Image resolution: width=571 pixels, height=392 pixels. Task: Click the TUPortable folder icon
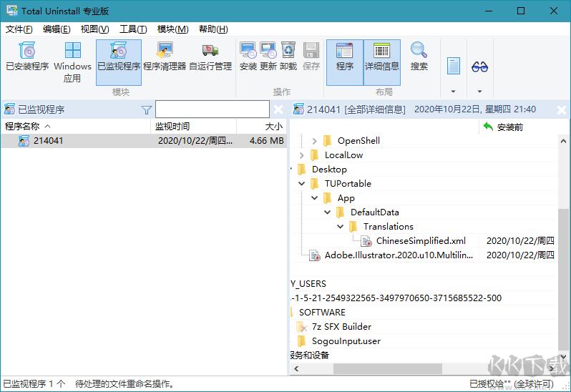314,184
